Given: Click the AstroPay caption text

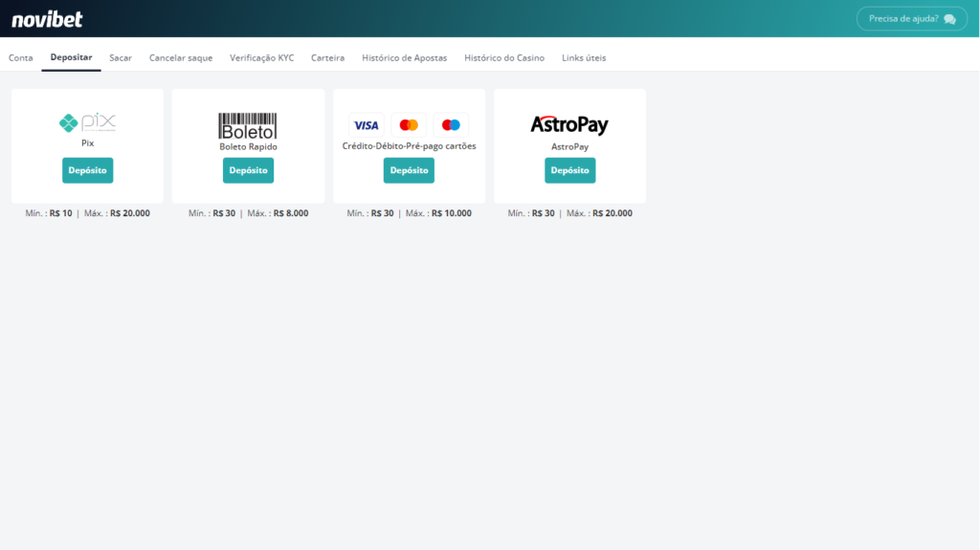Looking at the screenshot, I should click(x=569, y=147).
